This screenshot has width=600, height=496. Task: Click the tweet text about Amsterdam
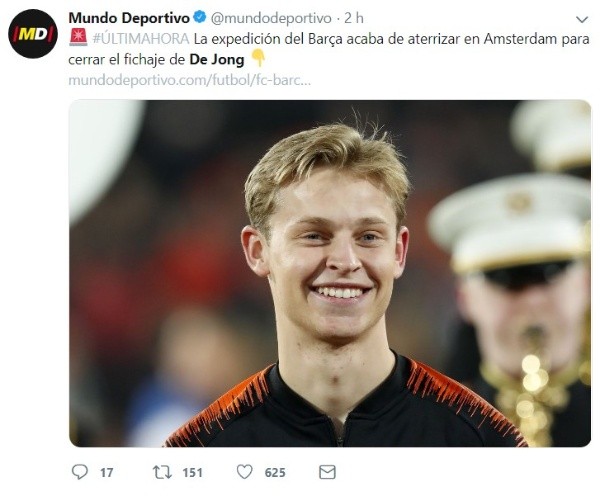[329, 49]
